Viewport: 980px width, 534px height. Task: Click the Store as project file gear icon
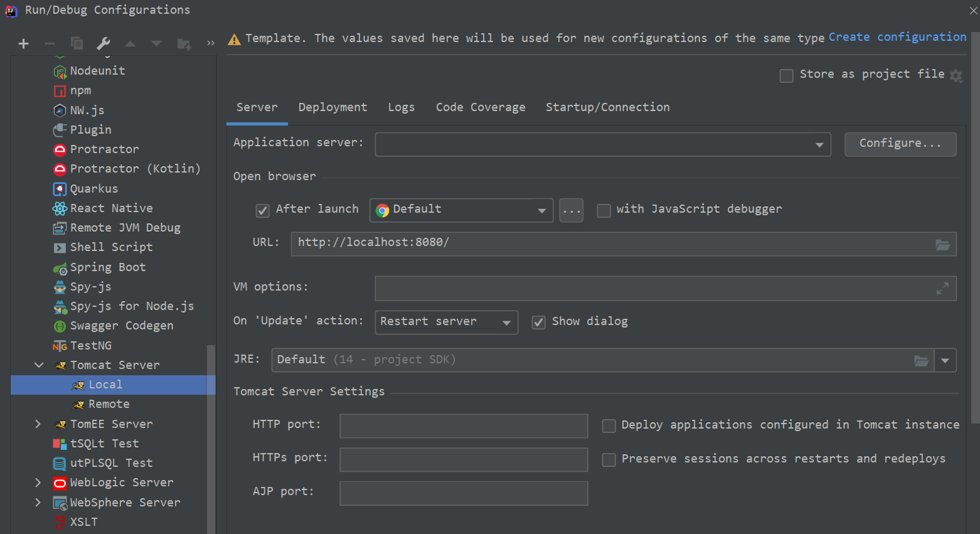click(956, 76)
